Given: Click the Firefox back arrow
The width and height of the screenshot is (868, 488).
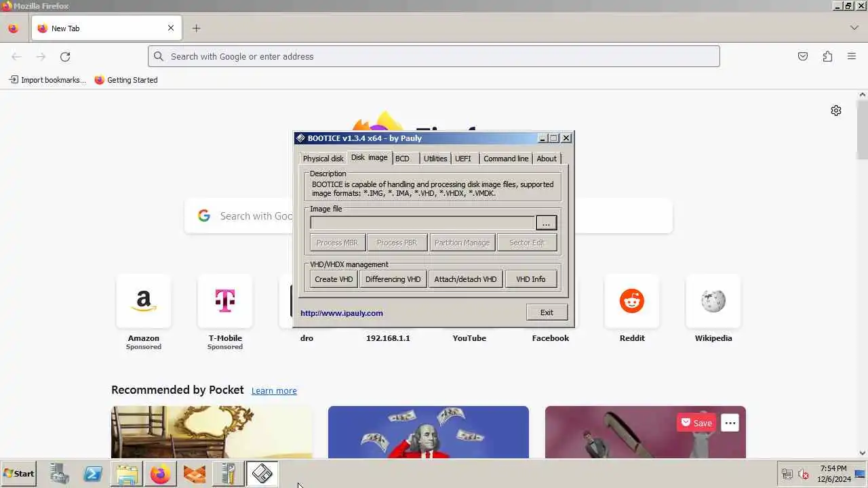Looking at the screenshot, I should (x=16, y=56).
